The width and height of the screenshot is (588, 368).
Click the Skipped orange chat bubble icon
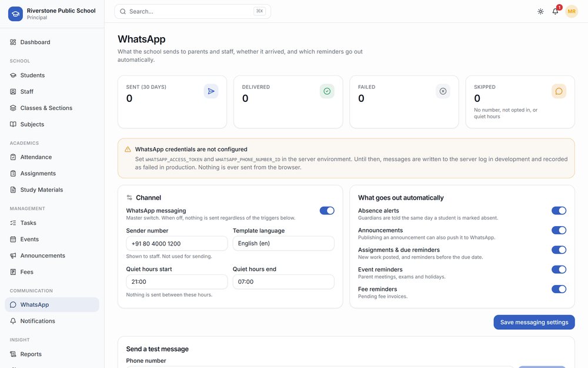pyautogui.click(x=559, y=91)
